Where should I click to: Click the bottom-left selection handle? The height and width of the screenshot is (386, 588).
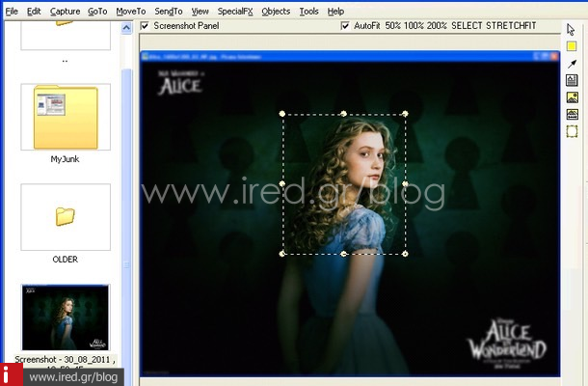point(282,254)
